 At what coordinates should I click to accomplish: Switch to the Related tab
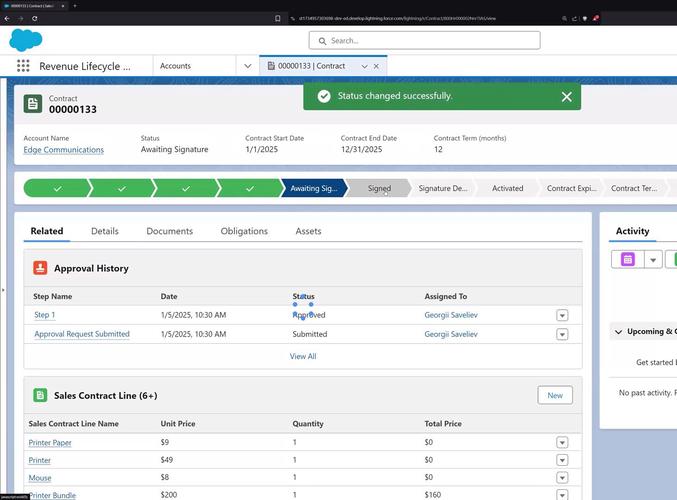[47, 231]
